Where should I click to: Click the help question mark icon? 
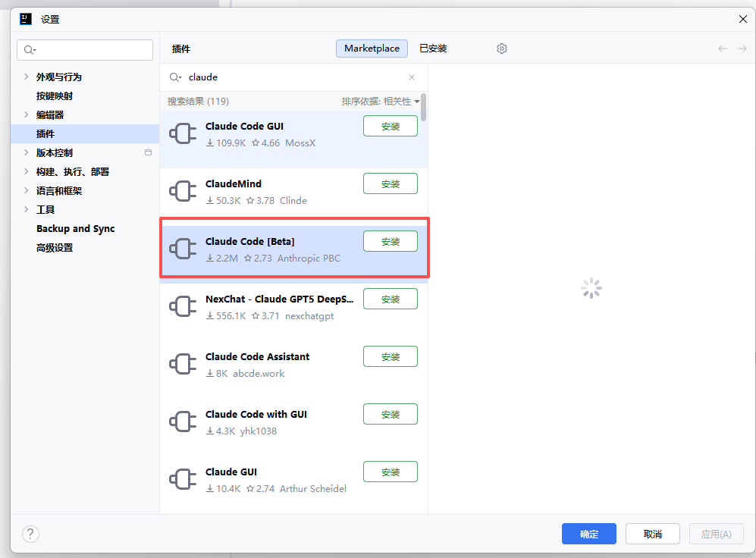click(x=30, y=534)
